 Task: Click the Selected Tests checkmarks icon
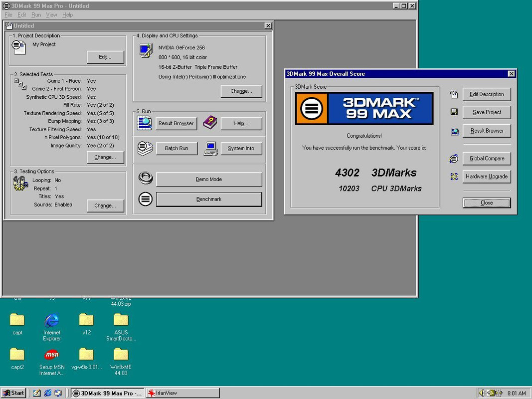click(x=20, y=84)
